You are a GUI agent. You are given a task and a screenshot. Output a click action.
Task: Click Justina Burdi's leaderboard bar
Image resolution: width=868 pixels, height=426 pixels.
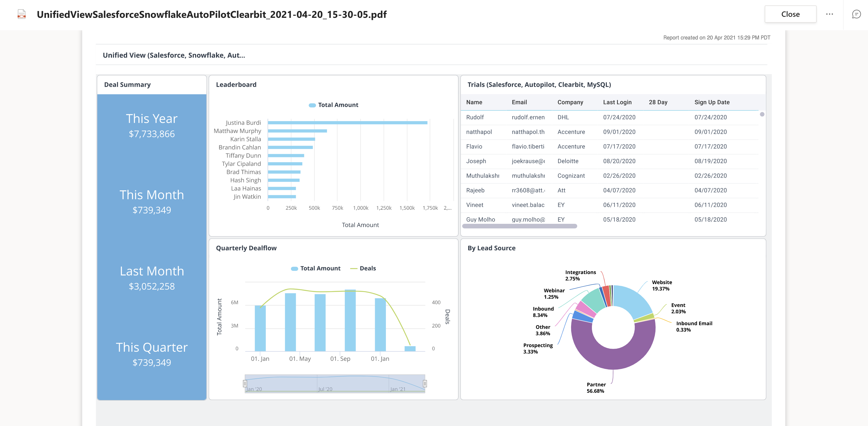tap(347, 122)
